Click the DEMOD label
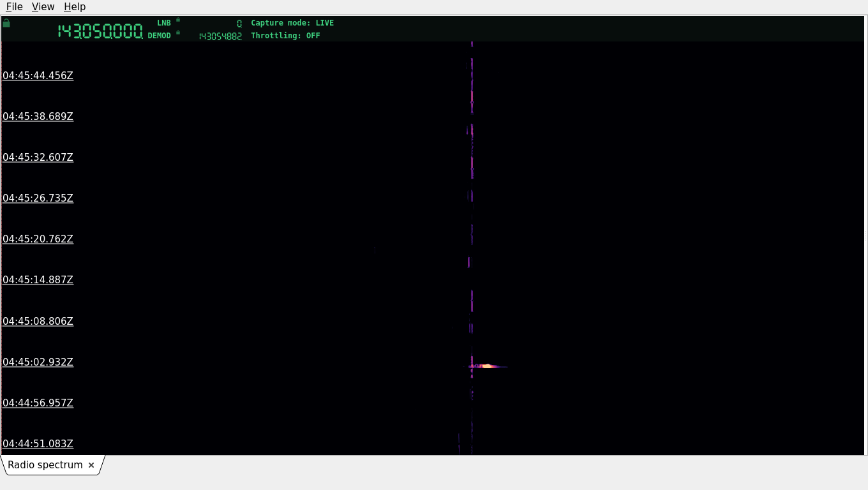868x490 pixels. (x=160, y=36)
